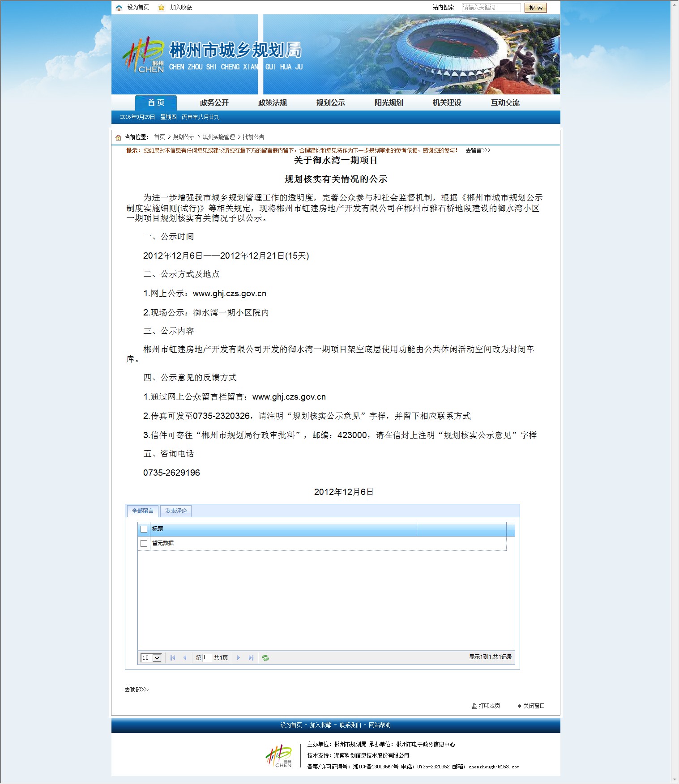
Task: Go to previous comments page arrow
Action: pos(185,658)
